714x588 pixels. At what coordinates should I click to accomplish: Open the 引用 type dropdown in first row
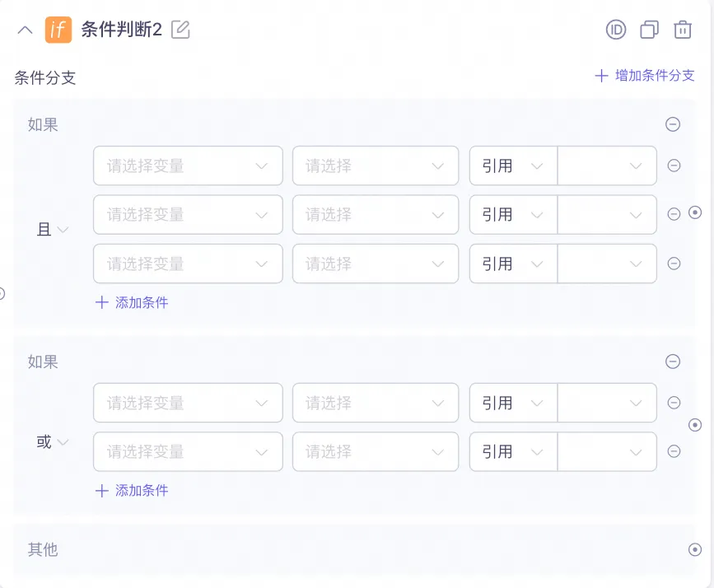(x=513, y=166)
